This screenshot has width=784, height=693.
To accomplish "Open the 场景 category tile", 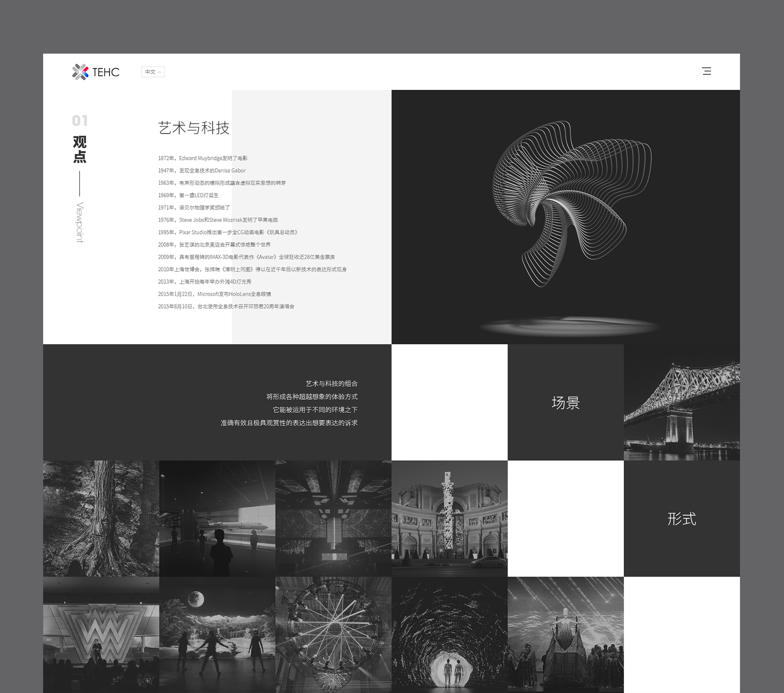I will click(x=565, y=402).
